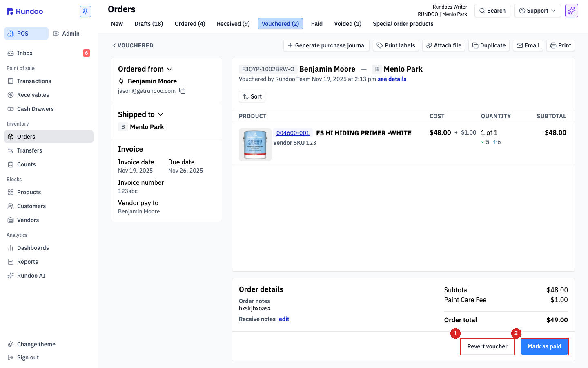Click the order notes text hxskjbxoasx
Viewport: 588px width, 368px height.
click(255, 308)
